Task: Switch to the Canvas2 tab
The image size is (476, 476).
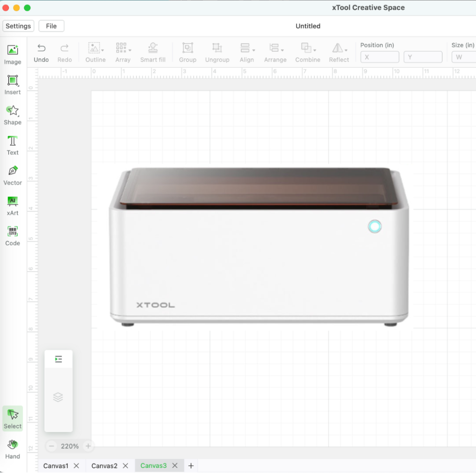Action: coord(106,465)
